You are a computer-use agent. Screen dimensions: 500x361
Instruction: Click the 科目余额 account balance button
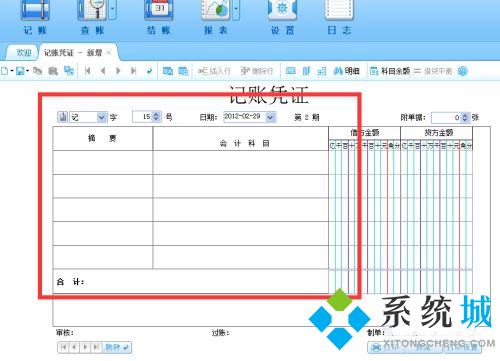(390, 71)
